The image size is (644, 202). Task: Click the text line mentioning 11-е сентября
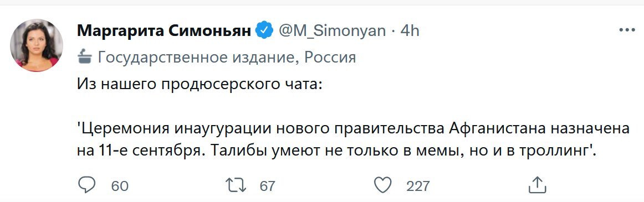336,151
